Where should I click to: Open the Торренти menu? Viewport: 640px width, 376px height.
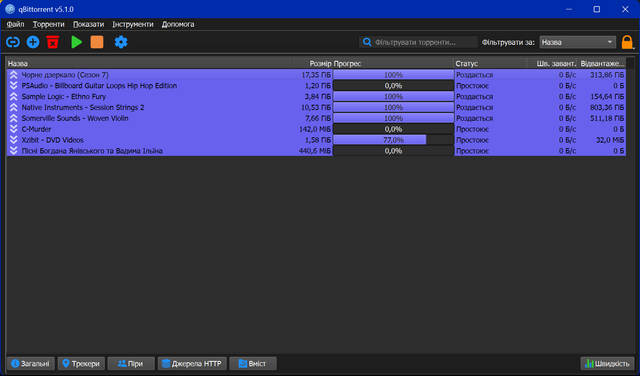[x=49, y=24]
